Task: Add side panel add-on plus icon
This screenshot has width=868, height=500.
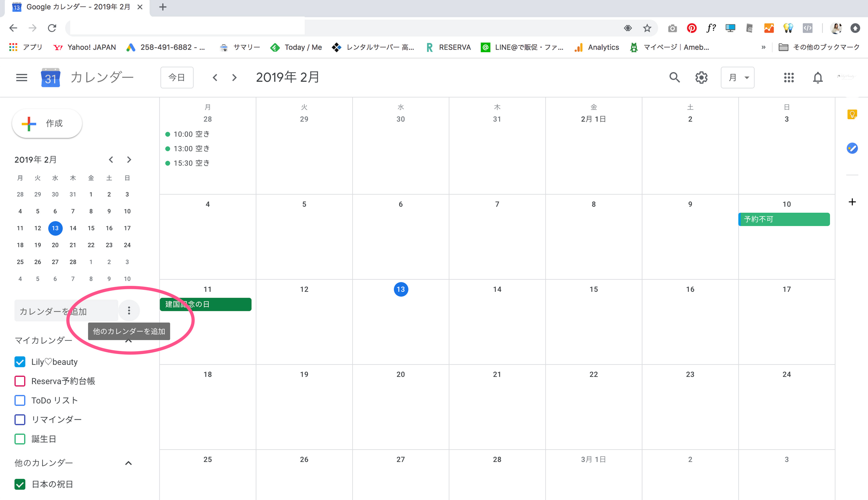Action: point(852,202)
